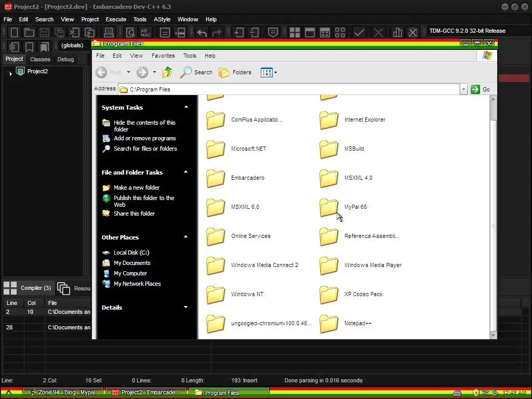532x399 pixels.
Task: Select compiler message row with Line 28
Action: (x=47, y=327)
